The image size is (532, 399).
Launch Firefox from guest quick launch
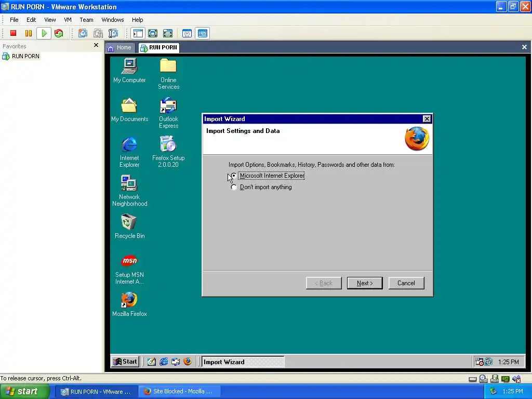click(187, 362)
